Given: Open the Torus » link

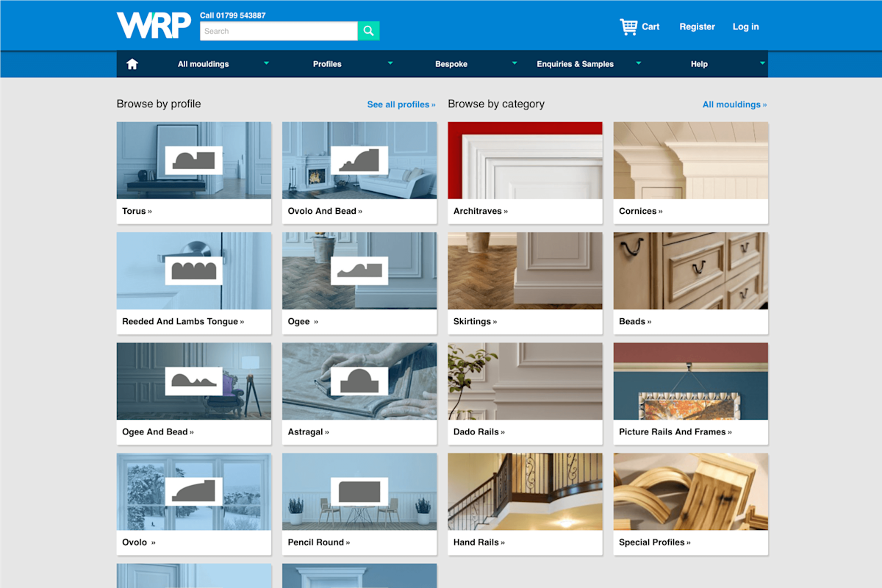Looking at the screenshot, I should pyautogui.click(x=137, y=211).
